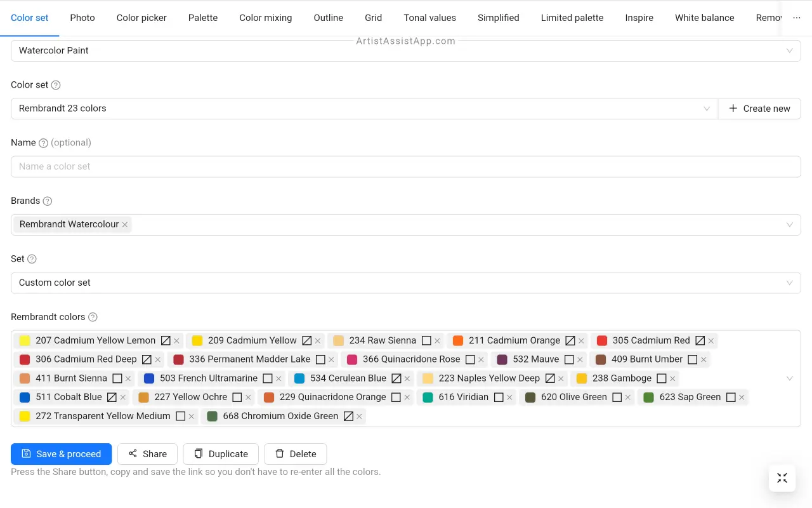Remove 207 Cadmium Yellow Lemon tag

[x=176, y=341]
